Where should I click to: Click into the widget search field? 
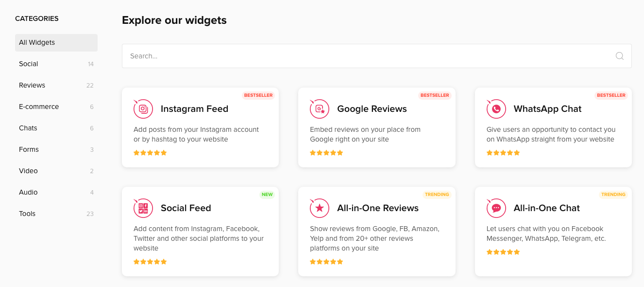tap(364, 56)
